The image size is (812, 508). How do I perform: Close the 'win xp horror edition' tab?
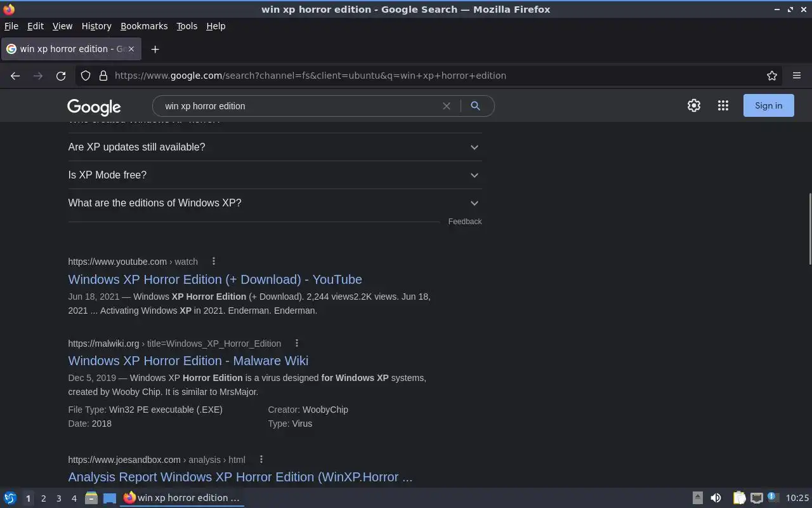pos(131,49)
